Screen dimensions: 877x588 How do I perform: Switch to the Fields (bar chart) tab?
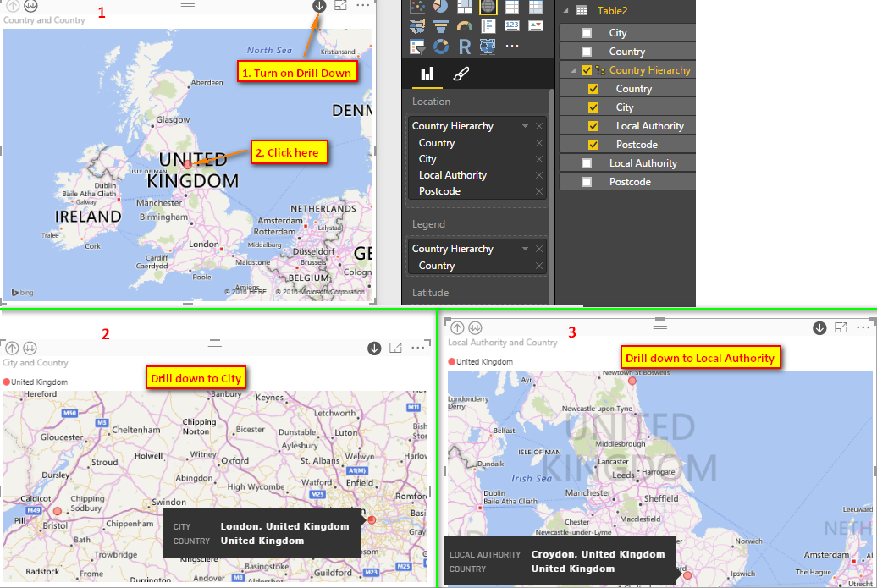point(427,74)
